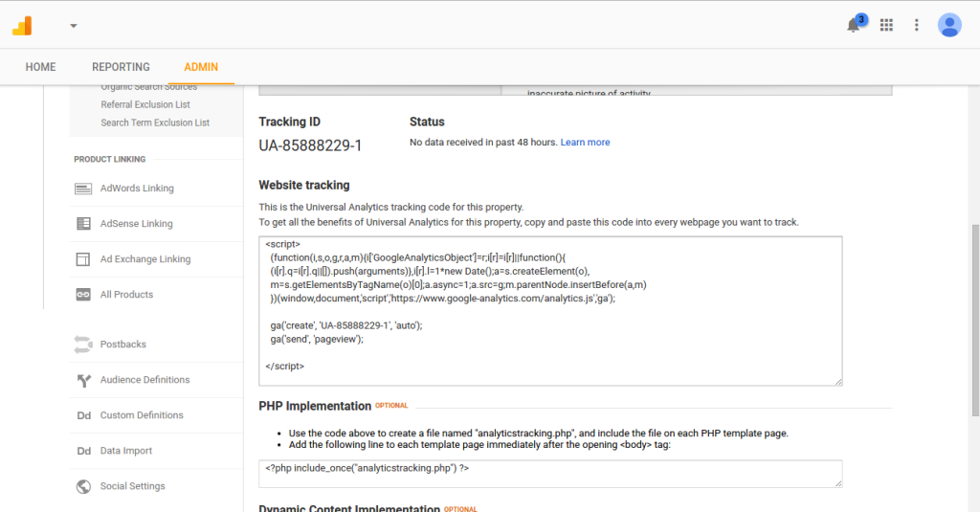Click the All Products link icon
The height and width of the screenshot is (512, 980).
click(x=83, y=295)
